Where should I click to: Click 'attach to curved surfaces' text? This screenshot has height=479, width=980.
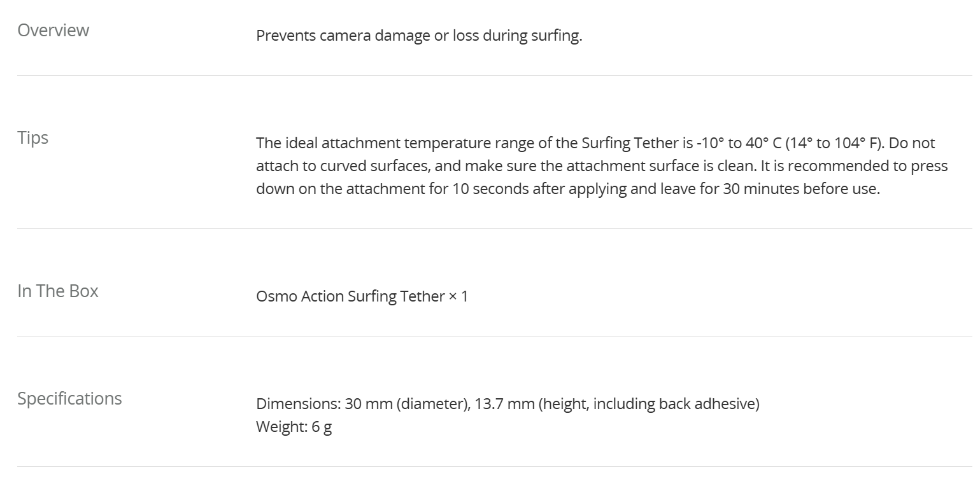[336, 166]
